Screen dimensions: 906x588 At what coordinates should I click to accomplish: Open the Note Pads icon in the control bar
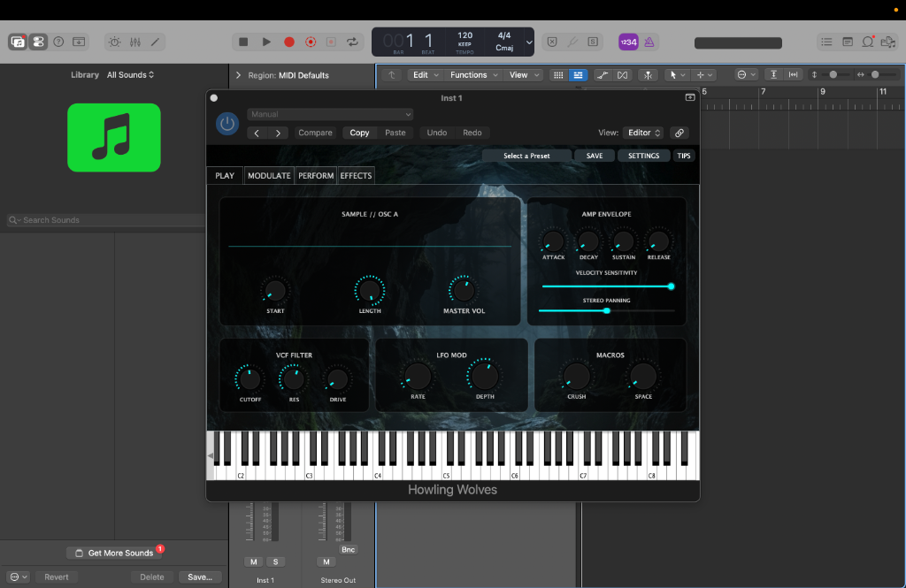click(847, 42)
